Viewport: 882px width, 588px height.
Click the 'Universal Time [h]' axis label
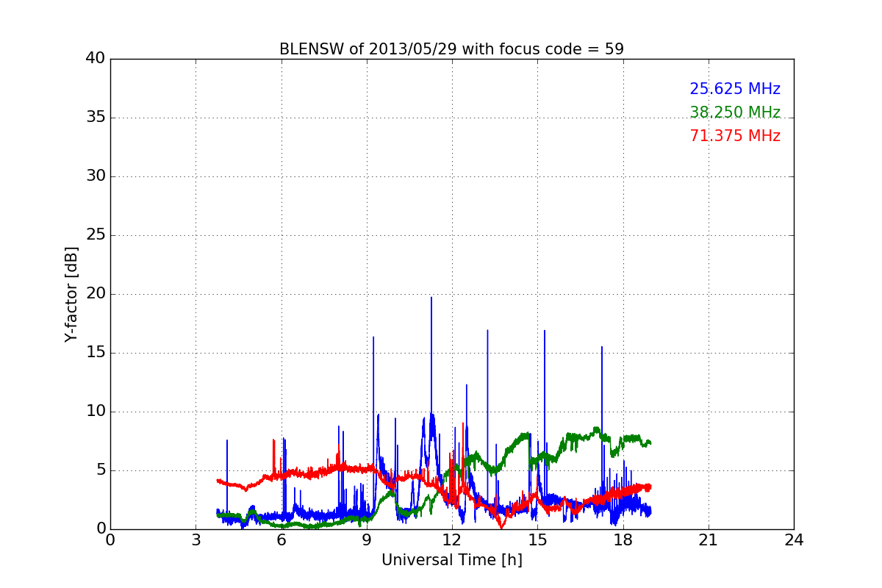point(451,560)
